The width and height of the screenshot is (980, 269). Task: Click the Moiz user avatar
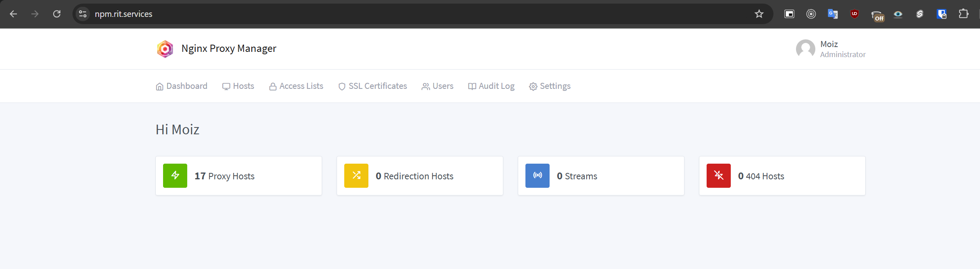(x=806, y=49)
